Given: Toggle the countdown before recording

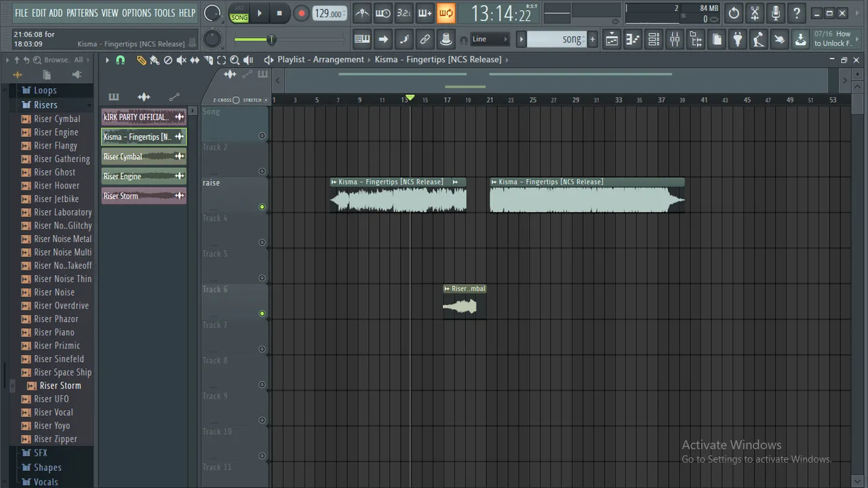Looking at the screenshot, I should click(404, 13).
